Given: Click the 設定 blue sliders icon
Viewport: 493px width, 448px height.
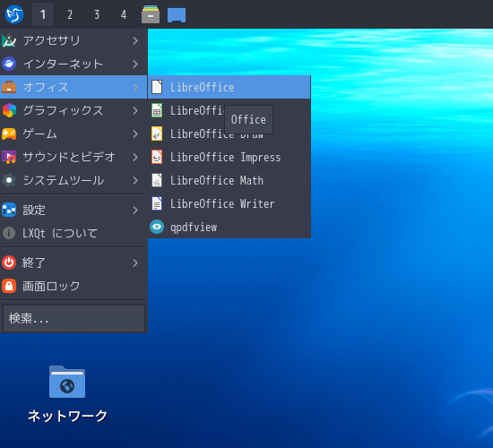Looking at the screenshot, I should coord(9,210).
